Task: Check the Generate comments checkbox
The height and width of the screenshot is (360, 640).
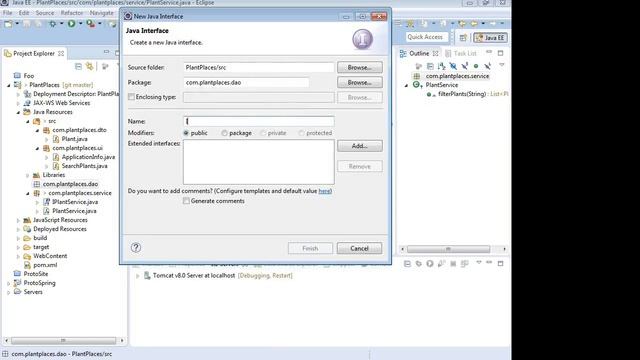Action: tap(186, 201)
